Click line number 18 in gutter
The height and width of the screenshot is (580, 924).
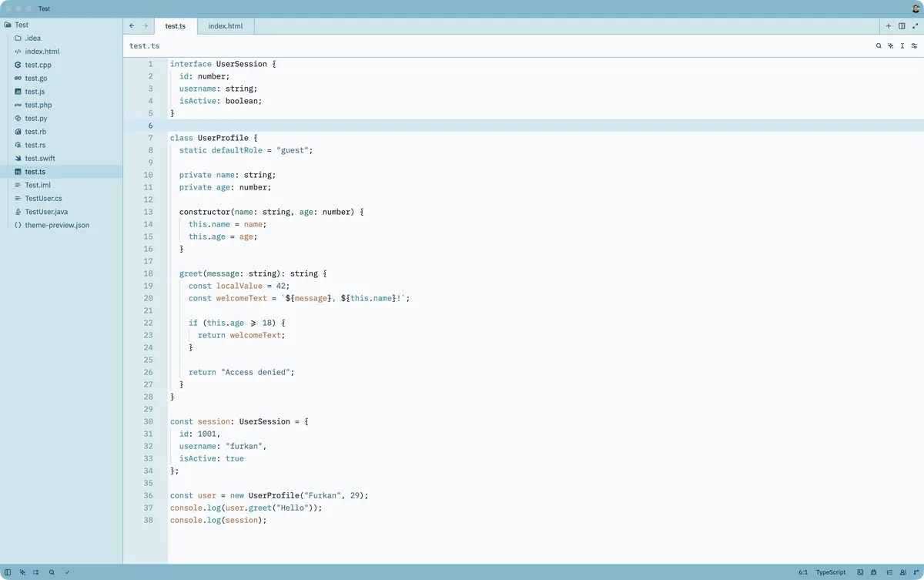pyautogui.click(x=148, y=273)
